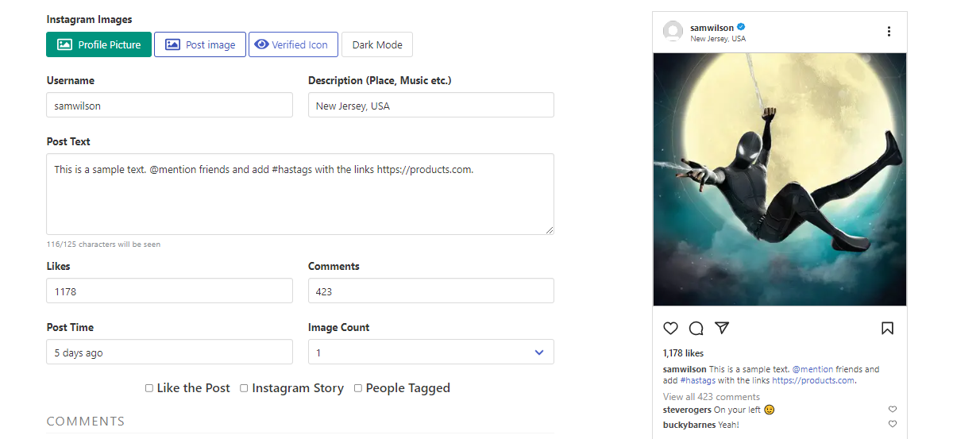Click the share paper-plane icon
This screenshot has height=439, width=980.
point(722,328)
